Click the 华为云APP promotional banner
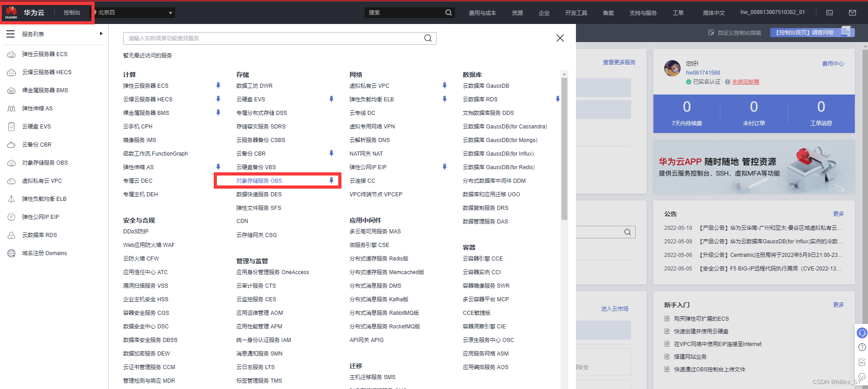This screenshot has height=389, width=868. coord(754,167)
